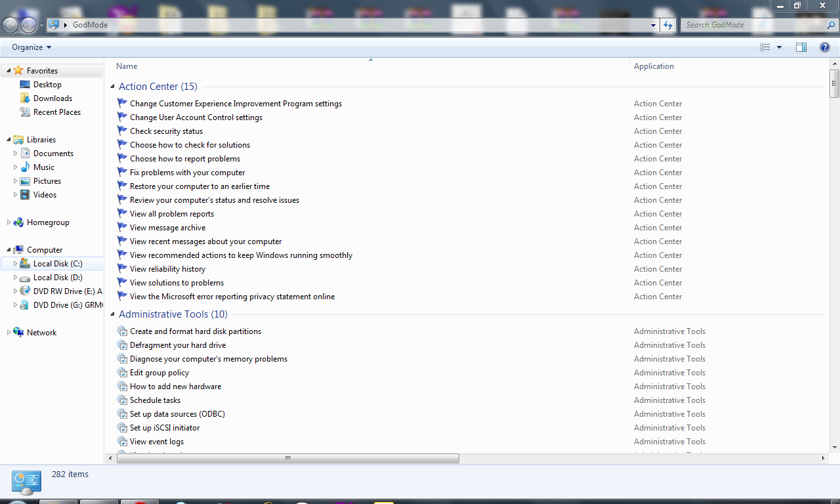
Task: Click the flag icon beside Check security status
Action: [122, 131]
